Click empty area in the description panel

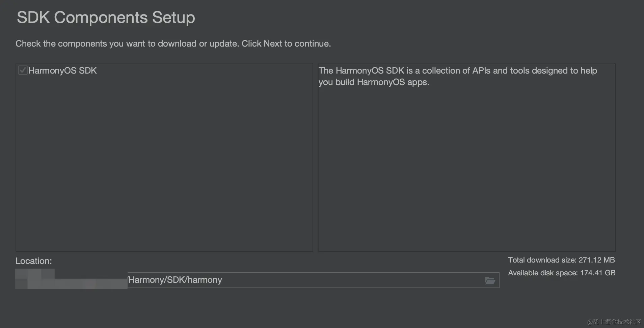point(466,169)
